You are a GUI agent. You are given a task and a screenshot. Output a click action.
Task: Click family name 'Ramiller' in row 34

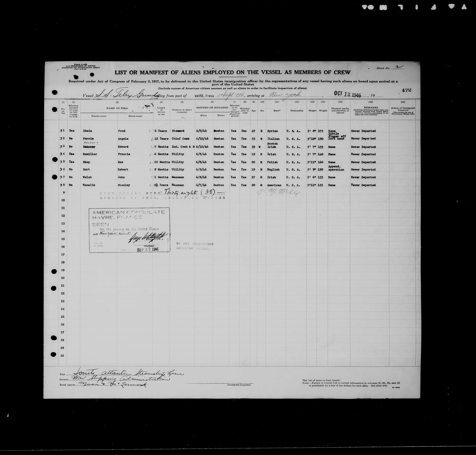tap(90, 154)
